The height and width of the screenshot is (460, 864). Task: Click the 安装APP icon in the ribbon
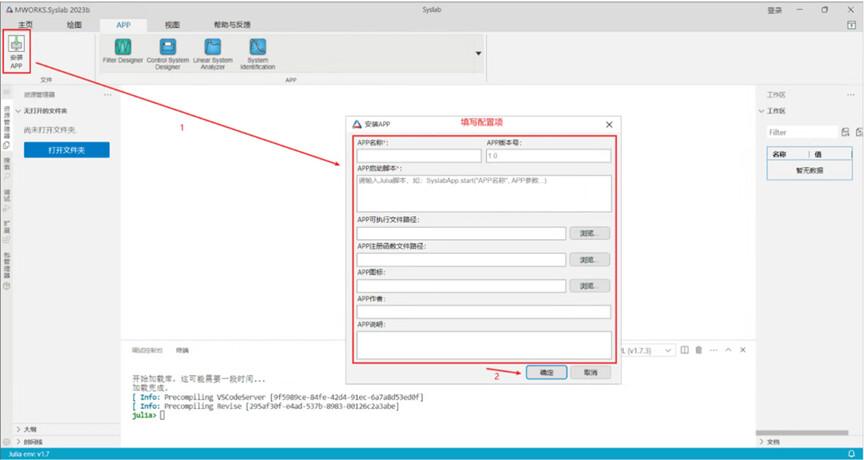pyautogui.click(x=16, y=52)
